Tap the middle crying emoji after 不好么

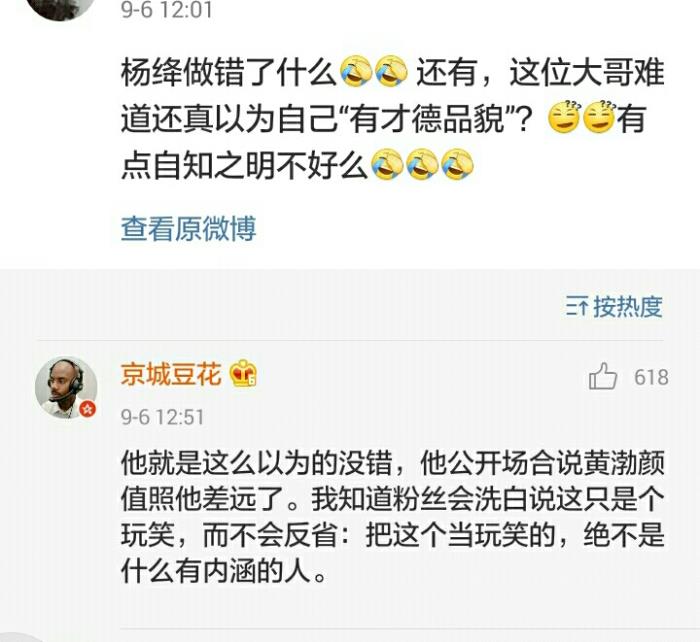coord(422,164)
